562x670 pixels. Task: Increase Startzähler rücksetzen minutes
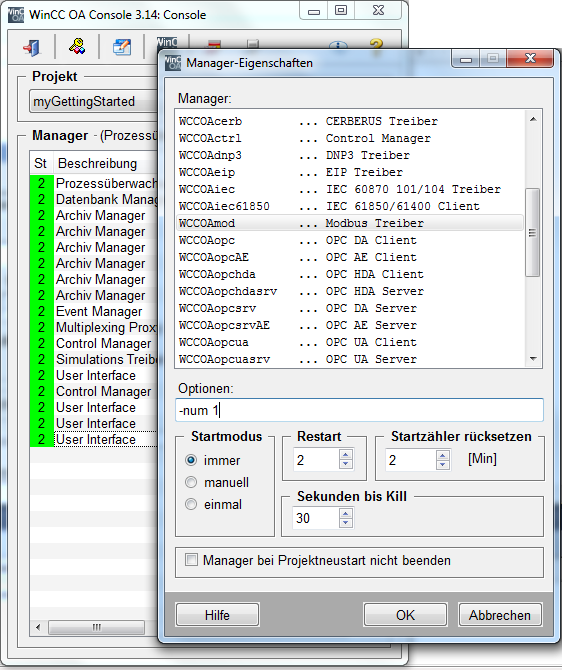click(x=443, y=455)
